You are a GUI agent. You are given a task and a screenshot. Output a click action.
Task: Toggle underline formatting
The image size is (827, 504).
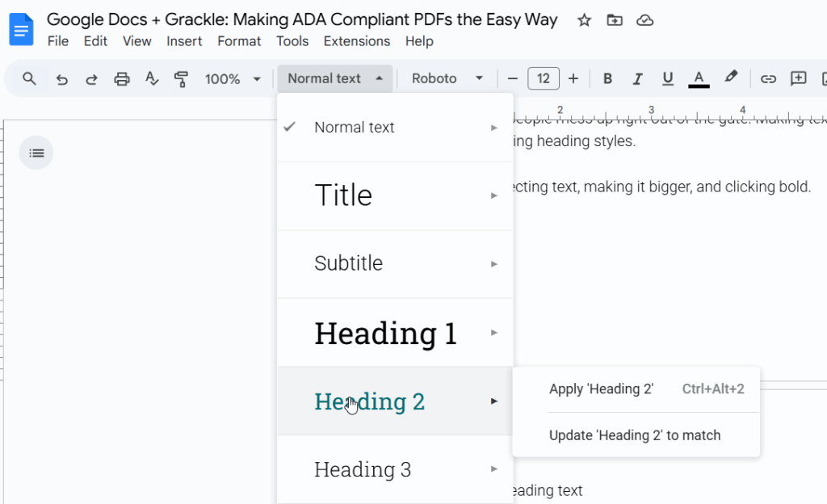(x=667, y=79)
